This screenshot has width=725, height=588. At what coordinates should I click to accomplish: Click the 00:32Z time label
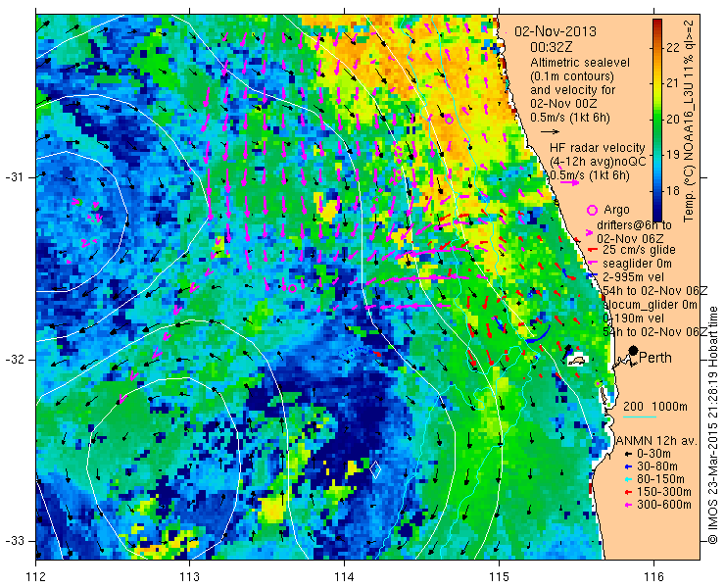click(x=552, y=47)
